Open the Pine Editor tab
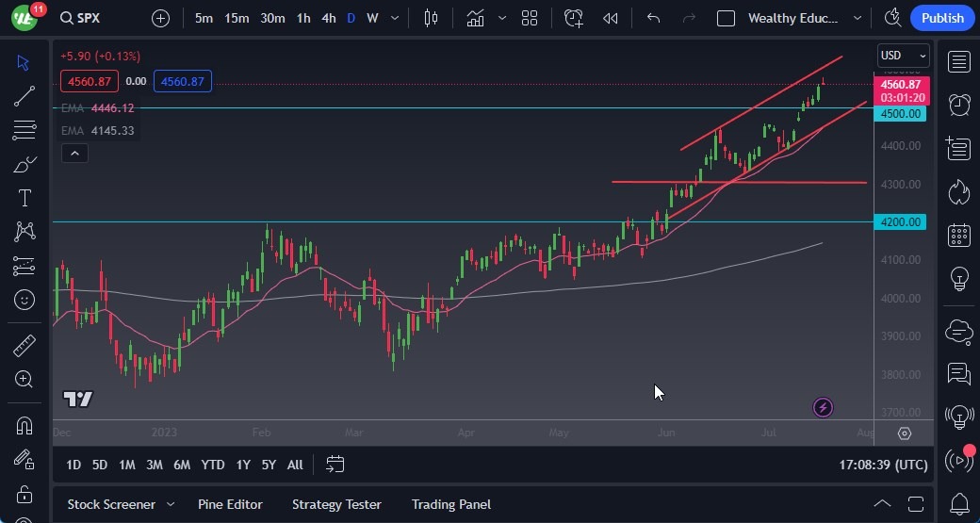This screenshot has height=523, width=980. [x=230, y=504]
